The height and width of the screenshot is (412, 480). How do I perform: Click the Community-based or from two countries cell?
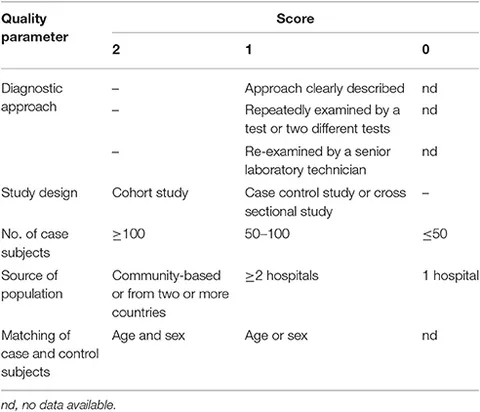click(x=170, y=294)
